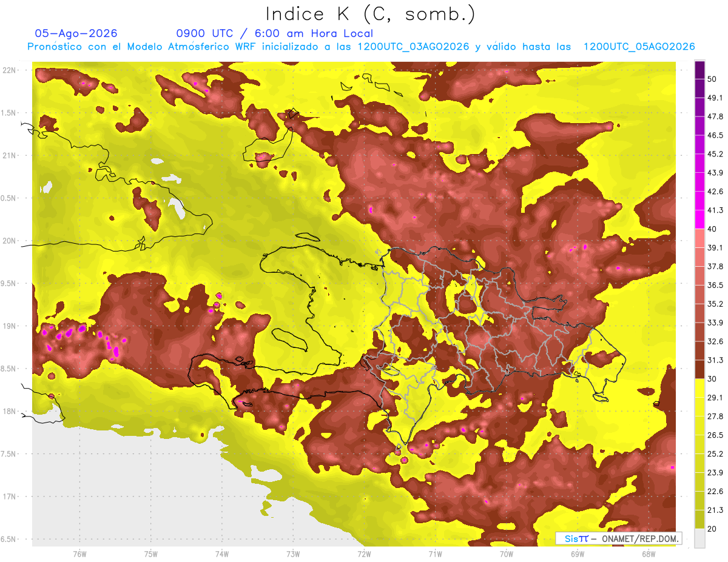Image resolution: width=728 pixels, height=562 pixels.
Task: Click the '74W' longitude label
Action: click(x=222, y=554)
